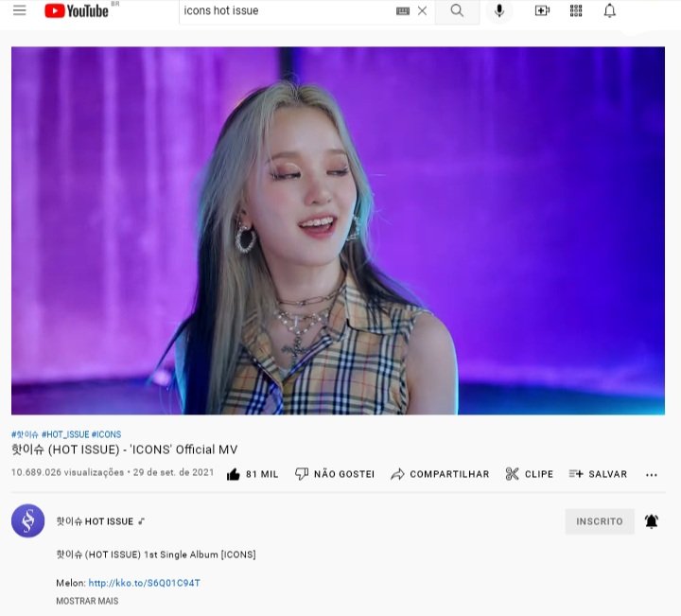Open the hamburger guide menu
Image resolution: width=681 pixels, height=616 pixels.
[20, 10]
